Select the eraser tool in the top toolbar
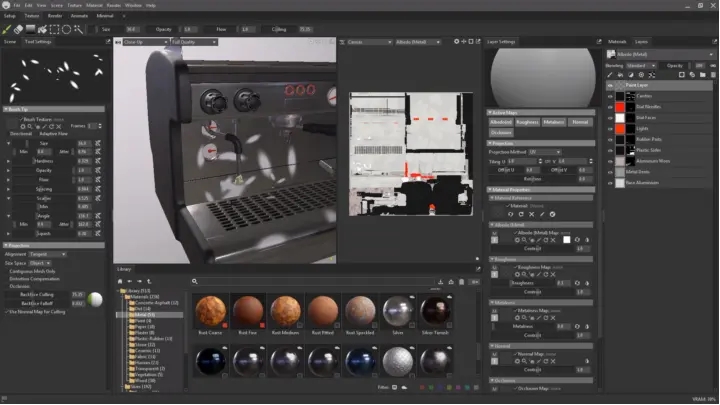720x405 pixels. pos(18,29)
